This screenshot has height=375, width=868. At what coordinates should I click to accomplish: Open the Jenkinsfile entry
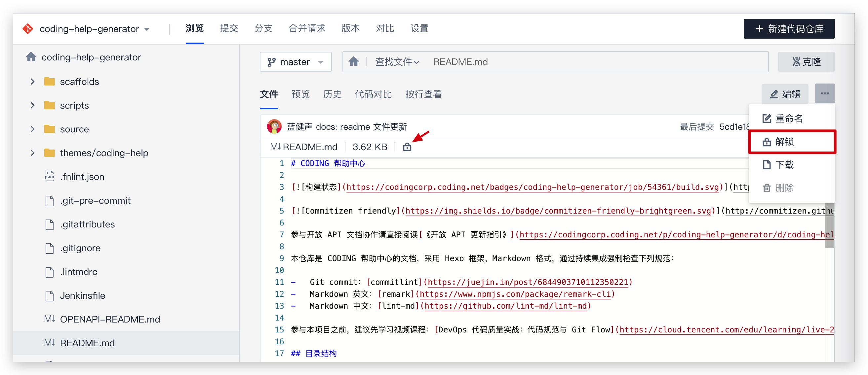click(83, 295)
